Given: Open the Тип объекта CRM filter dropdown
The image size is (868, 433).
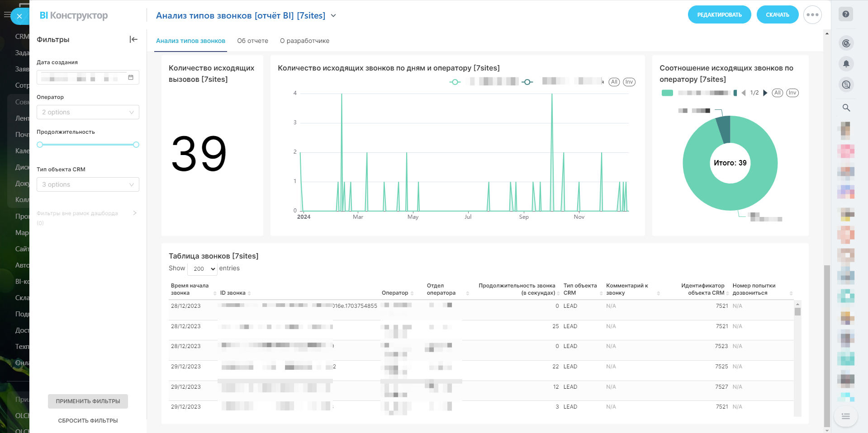Looking at the screenshot, I should point(88,184).
